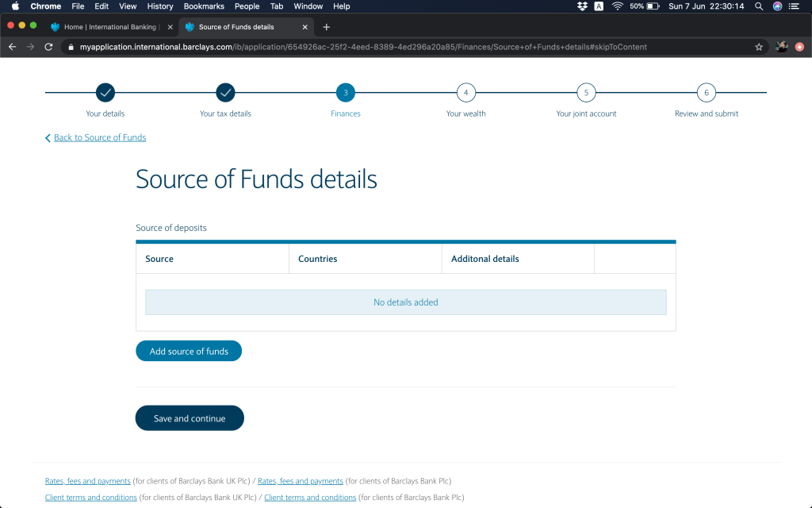Select step 4 Your wealth circle
This screenshot has width=812, height=508.
(x=465, y=93)
